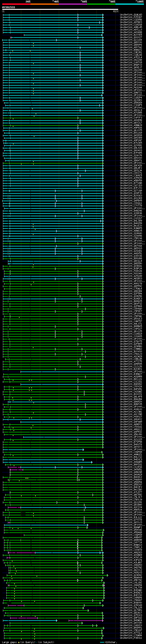The image size is (146, 644).
Task: Click the green ~80% identity legend bar
Action: (x=101, y=4)
